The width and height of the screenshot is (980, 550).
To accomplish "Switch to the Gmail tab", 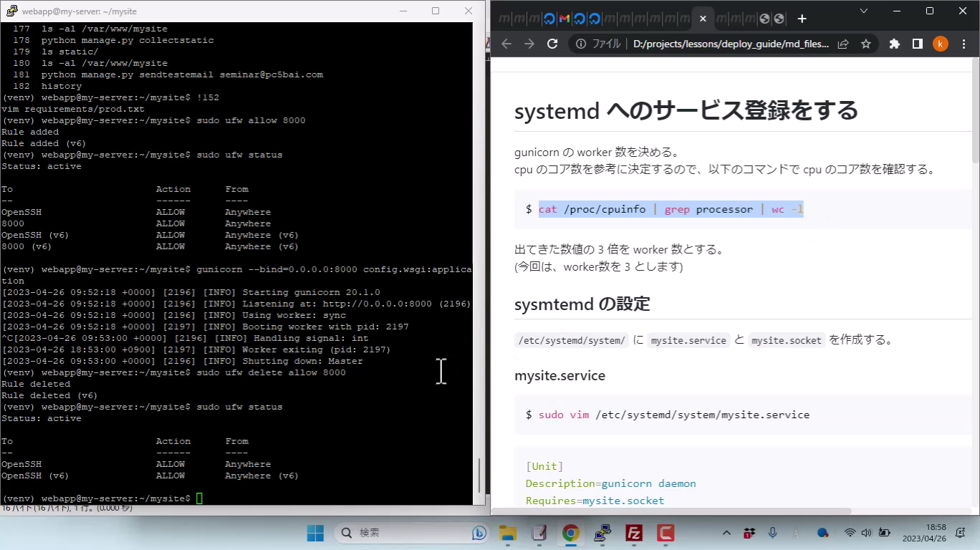I will click(565, 19).
